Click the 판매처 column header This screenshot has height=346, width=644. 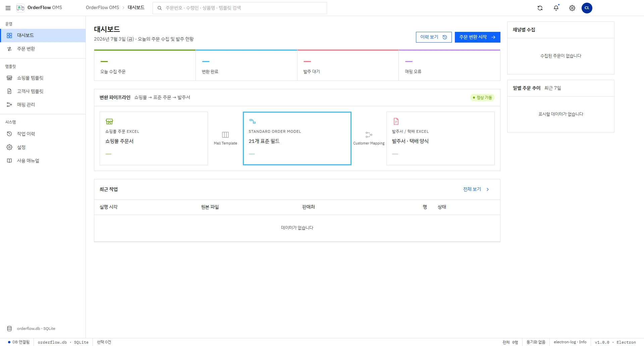pyautogui.click(x=309, y=207)
